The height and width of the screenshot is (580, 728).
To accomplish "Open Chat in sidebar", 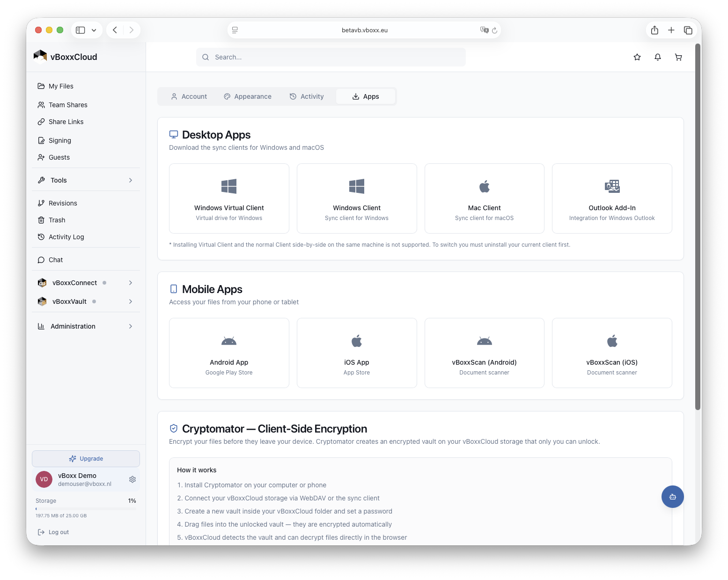I will coord(86,260).
